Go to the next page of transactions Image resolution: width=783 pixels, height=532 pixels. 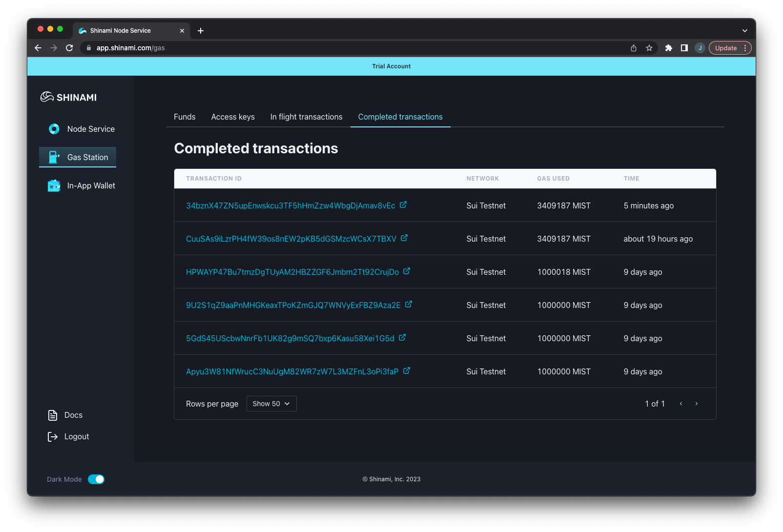point(697,404)
